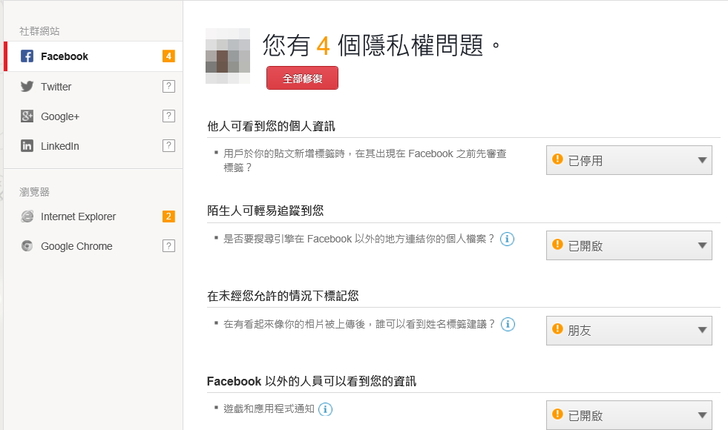Click info icon next to 遊戲和應用程式通知
The width and height of the screenshot is (728, 430).
(x=325, y=409)
